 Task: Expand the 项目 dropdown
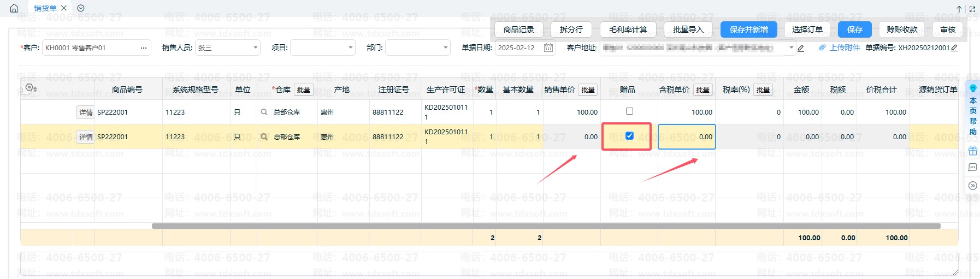click(x=323, y=48)
